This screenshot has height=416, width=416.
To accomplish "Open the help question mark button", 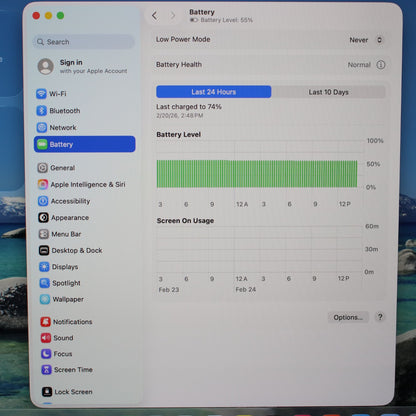I will [380, 317].
